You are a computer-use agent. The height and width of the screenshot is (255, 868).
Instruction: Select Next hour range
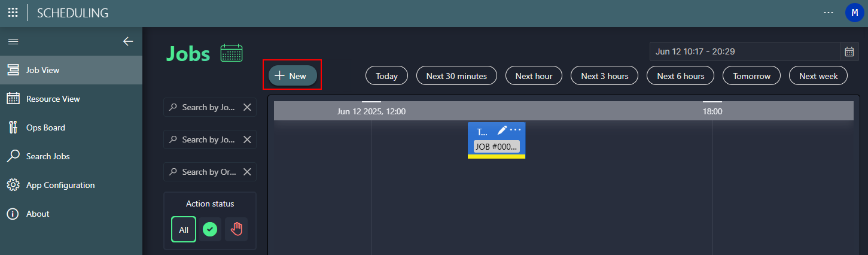pos(534,75)
